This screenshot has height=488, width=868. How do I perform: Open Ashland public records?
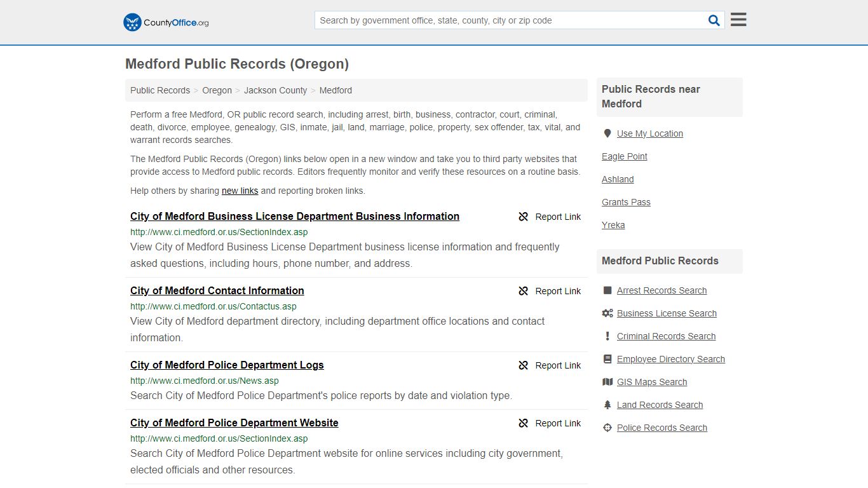(x=618, y=179)
